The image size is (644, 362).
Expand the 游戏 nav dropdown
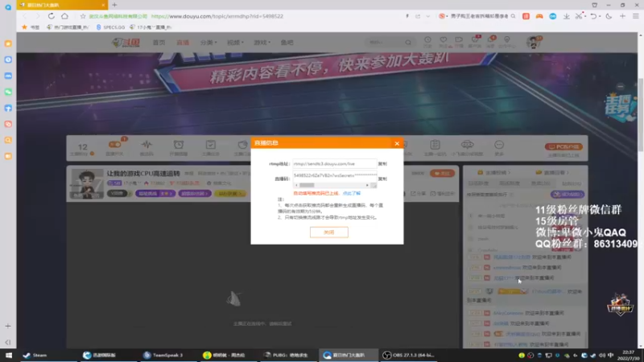click(x=262, y=43)
